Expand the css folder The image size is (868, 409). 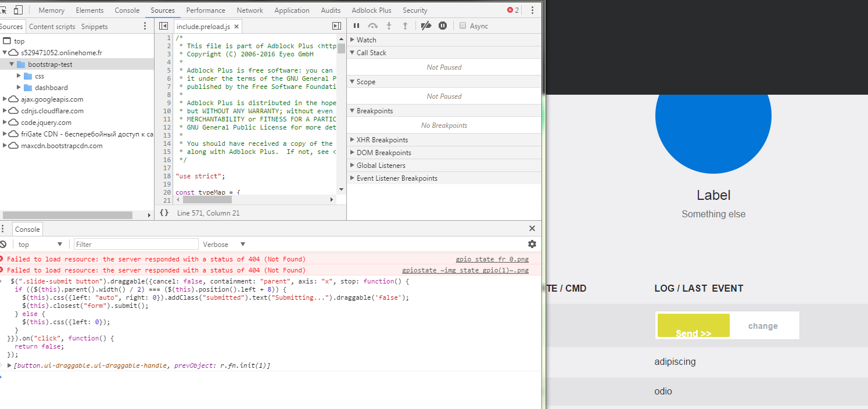[19, 76]
